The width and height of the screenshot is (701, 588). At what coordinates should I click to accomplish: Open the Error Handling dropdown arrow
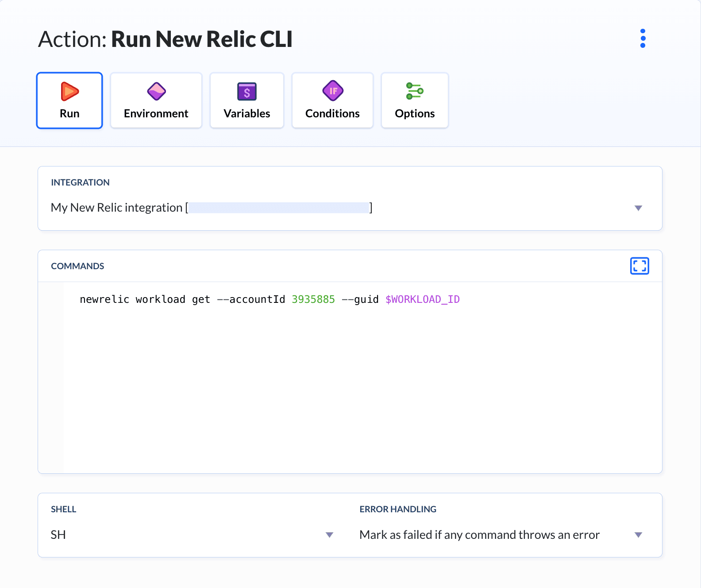[x=638, y=535]
